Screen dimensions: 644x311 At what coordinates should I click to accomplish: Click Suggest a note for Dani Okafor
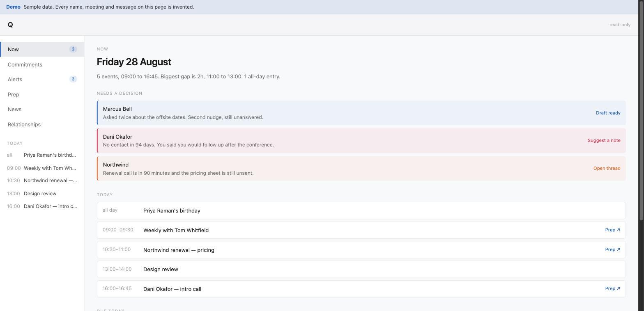pyautogui.click(x=604, y=140)
